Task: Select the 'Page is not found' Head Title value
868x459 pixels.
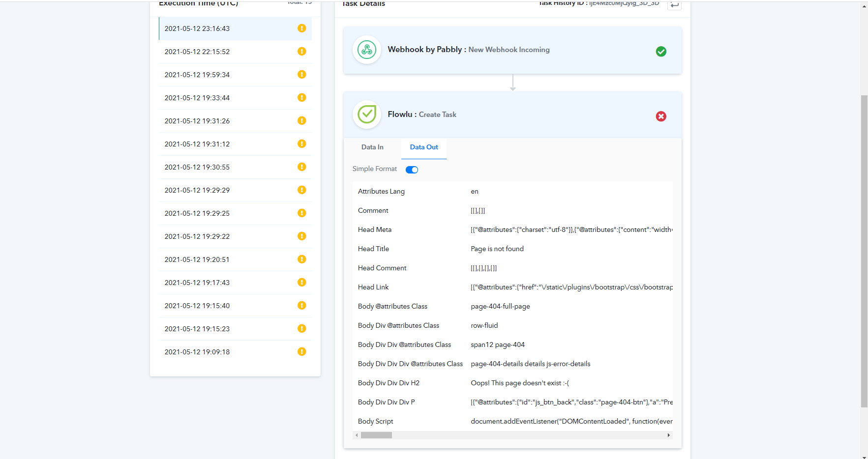Action: tap(497, 249)
